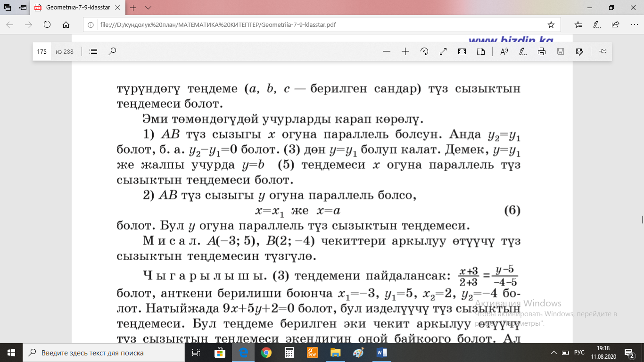Open Paint from taskbar
This screenshot has height=362, width=644.
(x=358, y=353)
